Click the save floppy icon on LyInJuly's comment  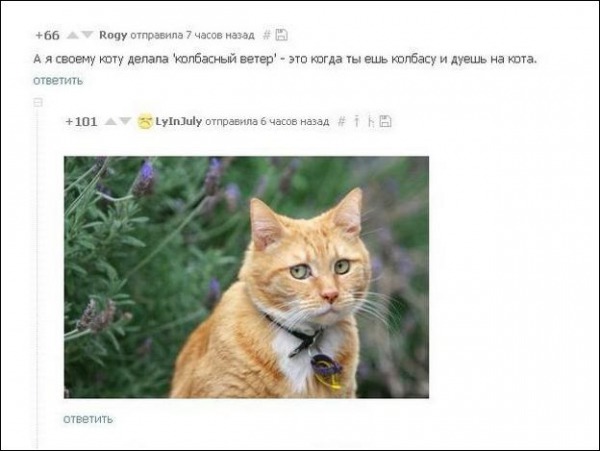[x=385, y=121]
